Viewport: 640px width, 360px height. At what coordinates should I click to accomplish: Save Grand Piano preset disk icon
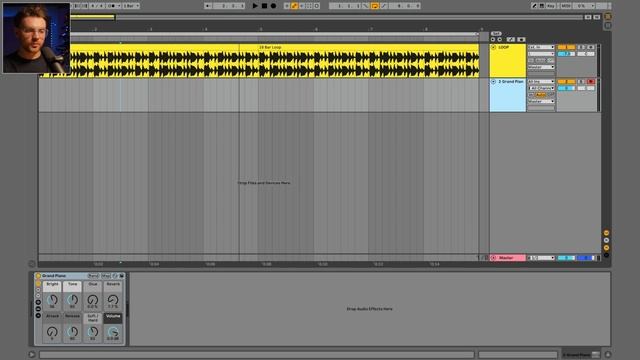pos(122,276)
